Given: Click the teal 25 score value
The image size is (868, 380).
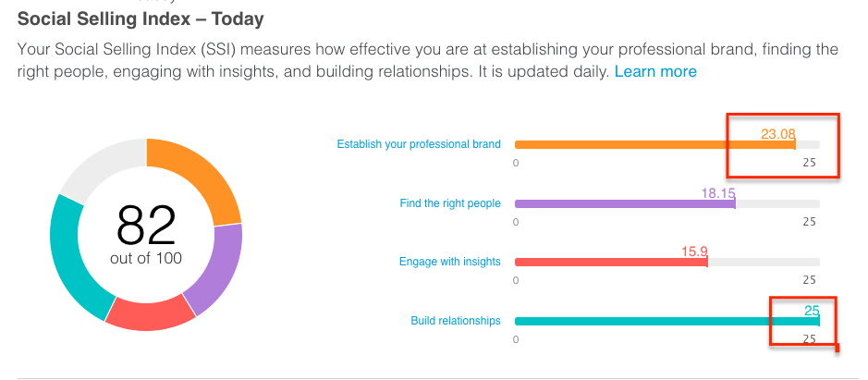Looking at the screenshot, I should click(812, 311).
